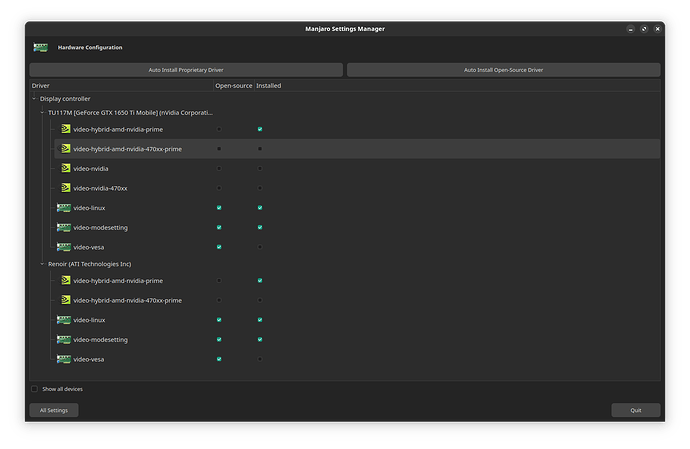This screenshot has height=449, width=690.
Task: Click Auto Install Open-Source Driver button
Action: pyautogui.click(x=503, y=70)
